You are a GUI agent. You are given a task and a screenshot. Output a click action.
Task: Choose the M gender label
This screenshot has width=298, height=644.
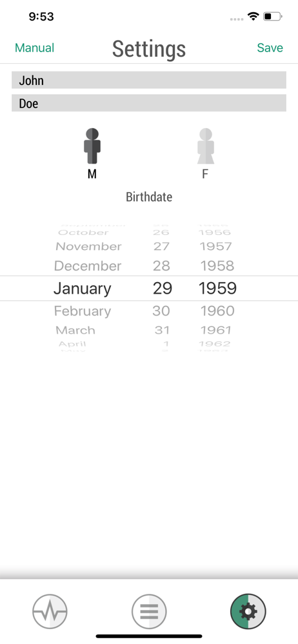click(x=92, y=174)
